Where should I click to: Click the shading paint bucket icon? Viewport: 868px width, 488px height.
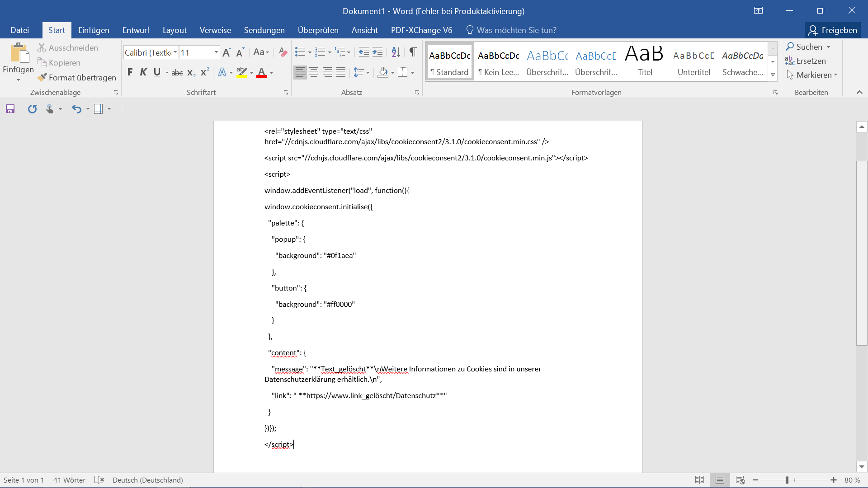(383, 72)
